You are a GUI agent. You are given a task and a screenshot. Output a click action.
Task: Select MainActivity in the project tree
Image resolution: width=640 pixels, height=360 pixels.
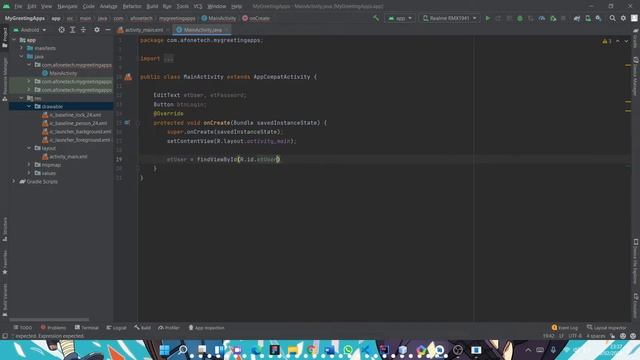coord(63,73)
